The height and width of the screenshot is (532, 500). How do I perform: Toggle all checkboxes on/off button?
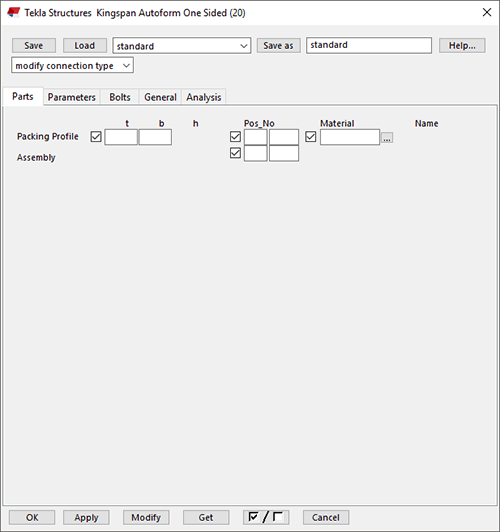[x=266, y=517]
